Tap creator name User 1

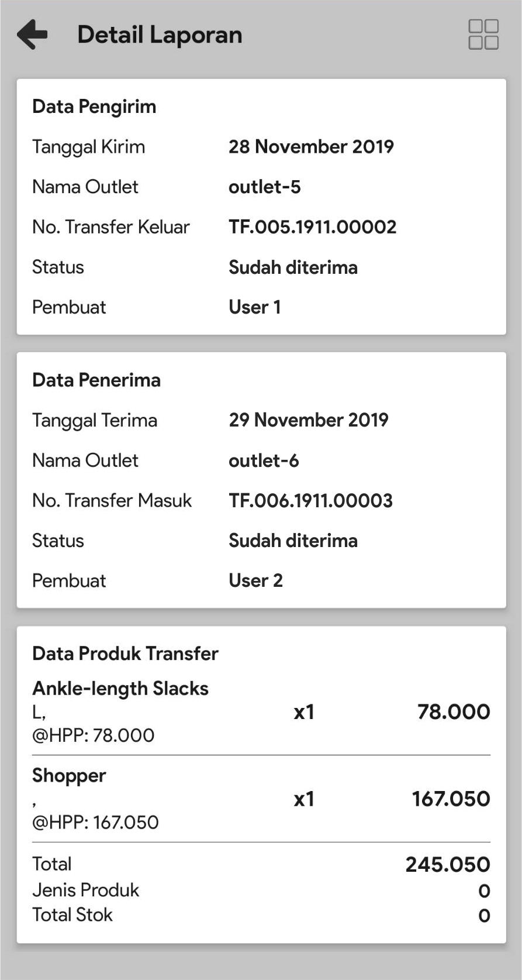coord(255,307)
